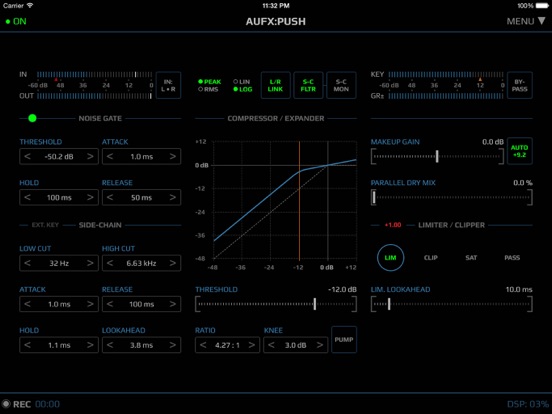Screen dimensions: 552x414
Task: Click the compressor transfer curve graph
Action: tap(285, 200)
